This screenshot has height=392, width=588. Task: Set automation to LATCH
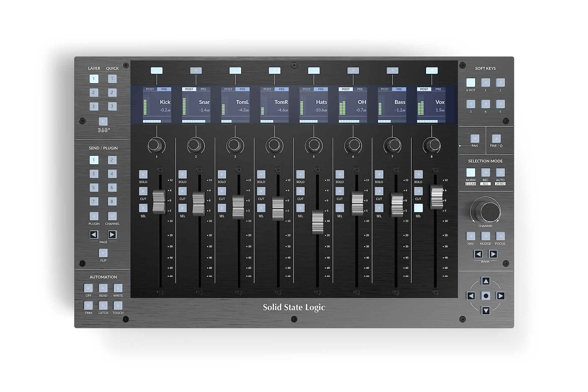pos(103,306)
